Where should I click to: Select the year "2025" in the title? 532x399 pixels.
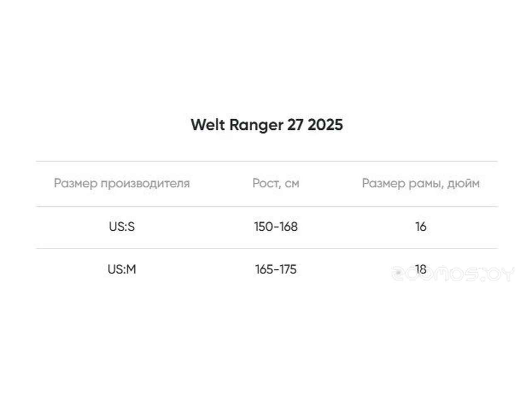[325, 125]
